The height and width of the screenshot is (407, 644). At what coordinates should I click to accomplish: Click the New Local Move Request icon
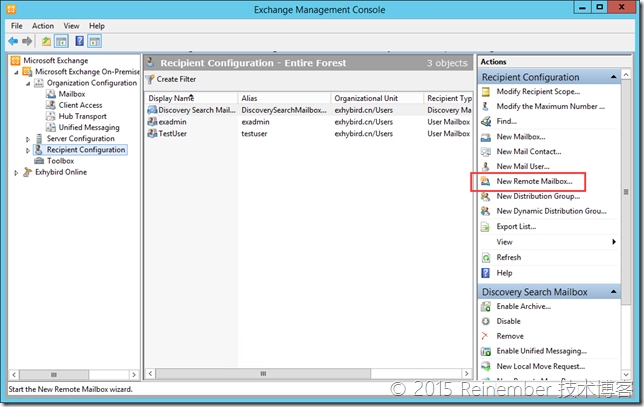pos(486,366)
